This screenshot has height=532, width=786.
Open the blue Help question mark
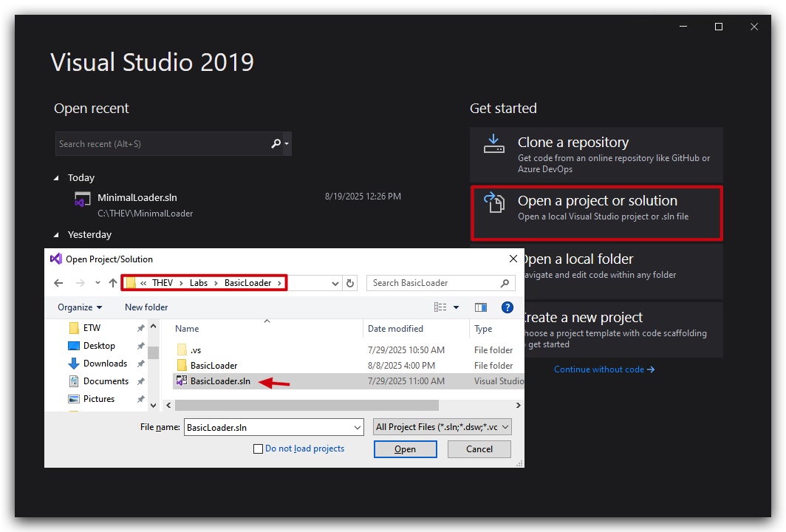click(x=508, y=307)
